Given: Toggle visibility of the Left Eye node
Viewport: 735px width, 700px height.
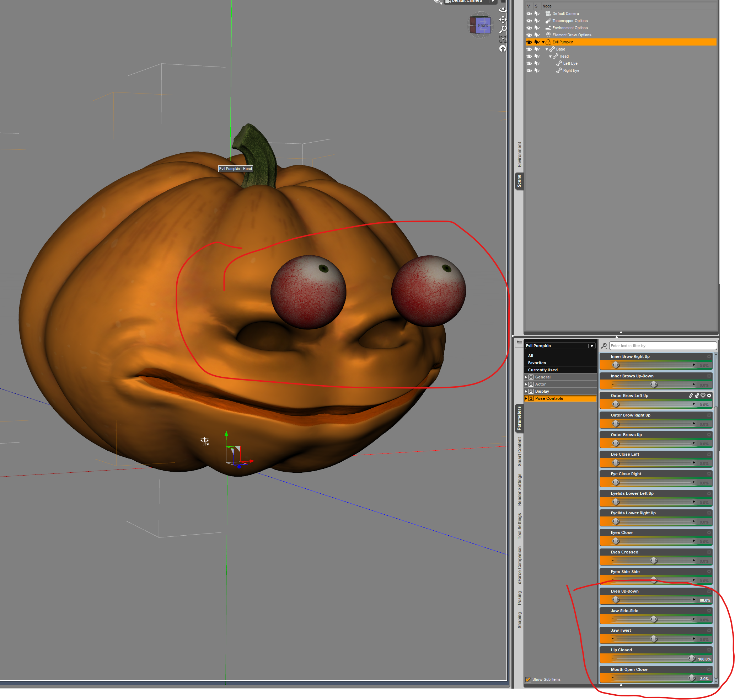Looking at the screenshot, I should pyautogui.click(x=529, y=63).
